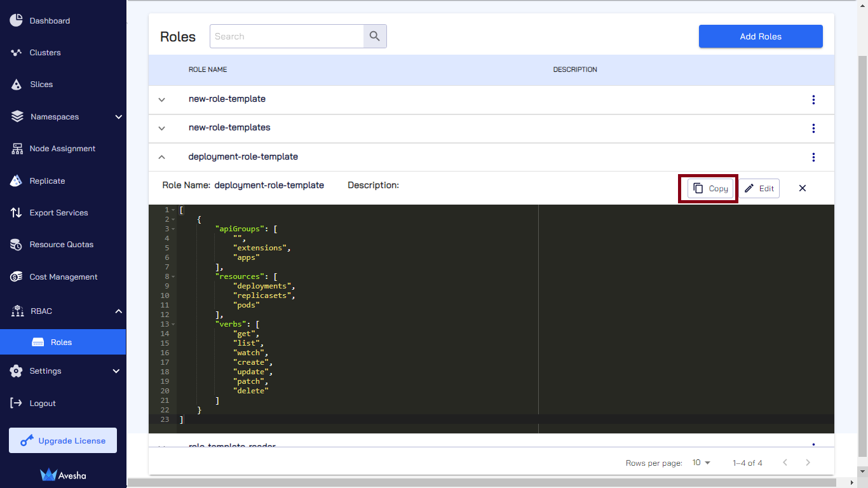Image resolution: width=868 pixels, height=488 pixels.
Task: Click the Slices sidebar icon
Action: 17,84
